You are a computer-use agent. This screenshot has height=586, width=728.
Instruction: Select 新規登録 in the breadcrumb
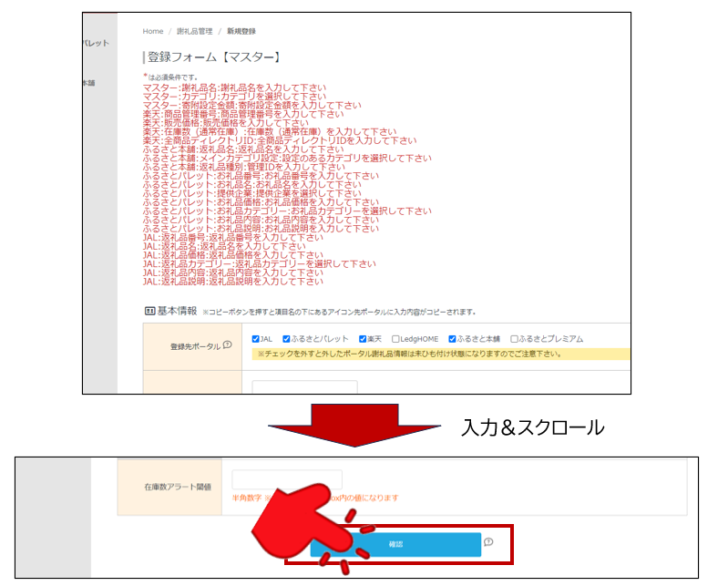242,31
